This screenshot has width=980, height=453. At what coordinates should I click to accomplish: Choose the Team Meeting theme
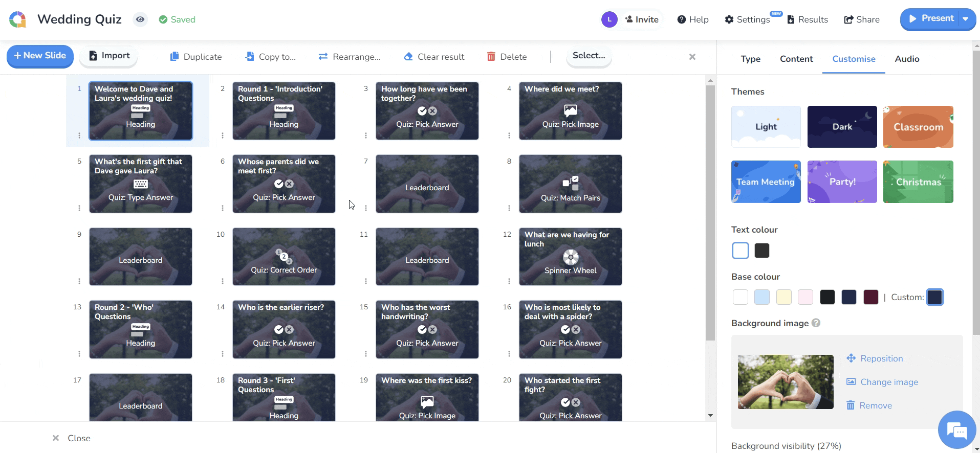[x=766, y=182]
